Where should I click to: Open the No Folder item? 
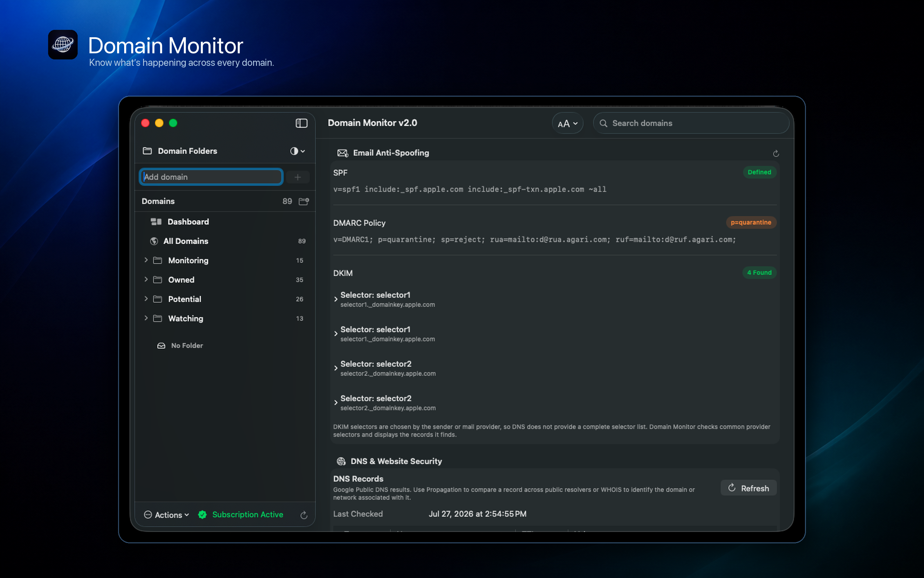point(187,346)
